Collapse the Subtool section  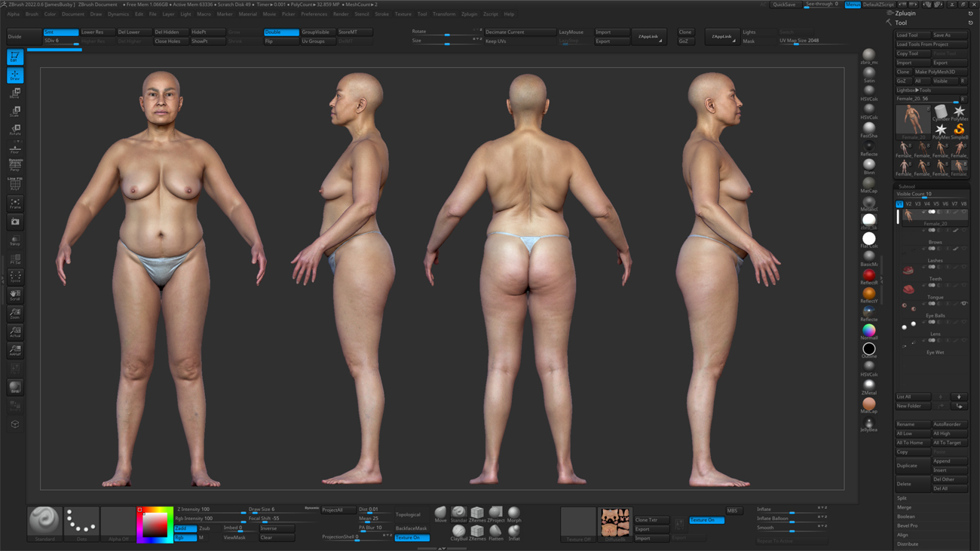tap(907, 186)
